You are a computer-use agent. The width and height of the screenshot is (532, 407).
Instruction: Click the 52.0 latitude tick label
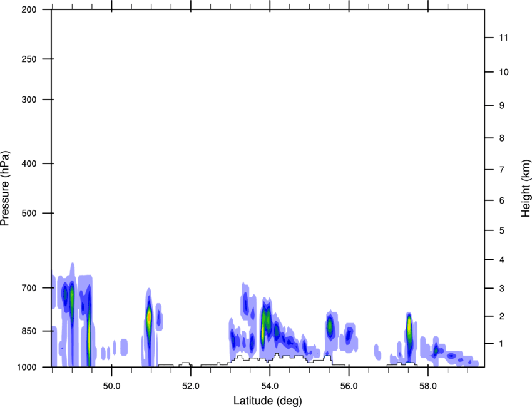point(191,386)
